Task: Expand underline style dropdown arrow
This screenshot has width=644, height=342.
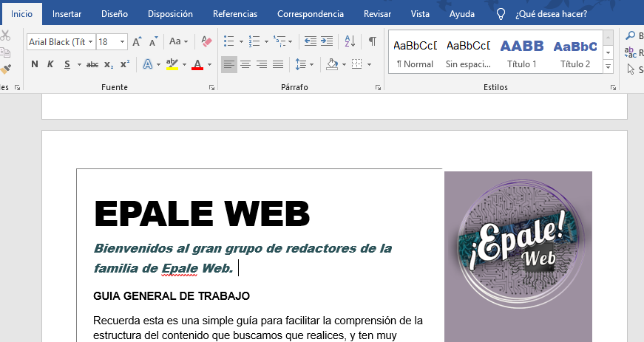Action: point(79,65)
